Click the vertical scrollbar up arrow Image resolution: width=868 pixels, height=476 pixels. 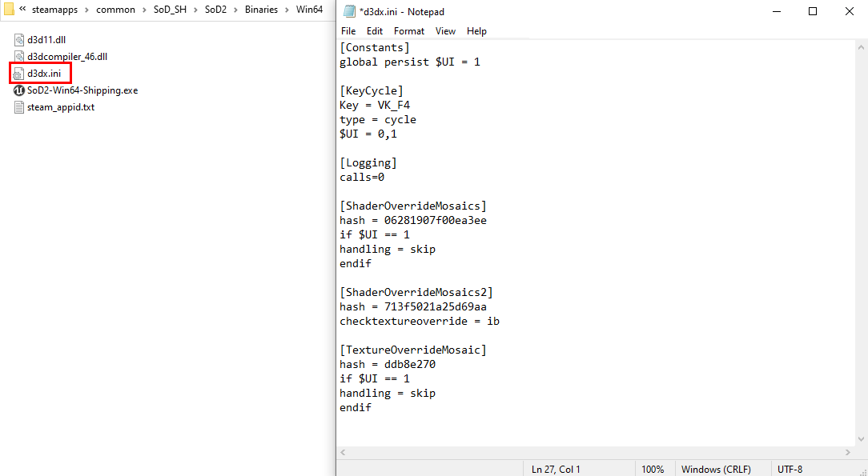(x=861, y=46)
